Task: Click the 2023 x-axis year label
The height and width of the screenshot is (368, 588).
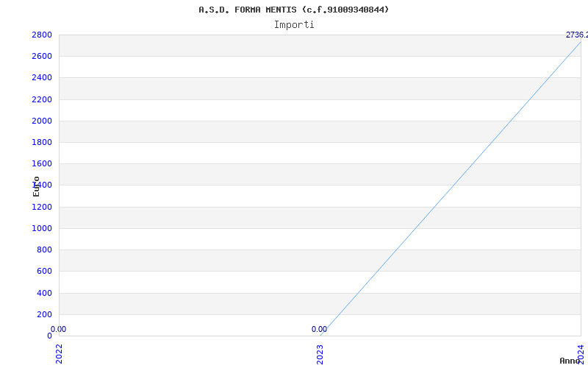Action: point(320,354)
